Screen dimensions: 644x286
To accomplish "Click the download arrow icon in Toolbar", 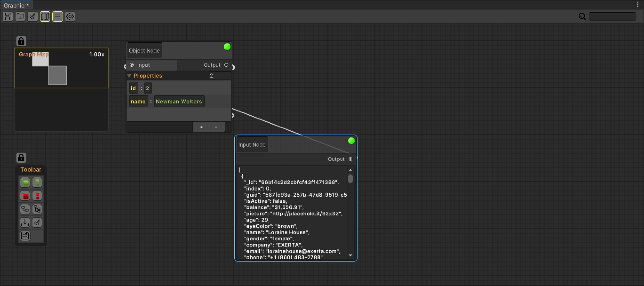I will (25, 222).
